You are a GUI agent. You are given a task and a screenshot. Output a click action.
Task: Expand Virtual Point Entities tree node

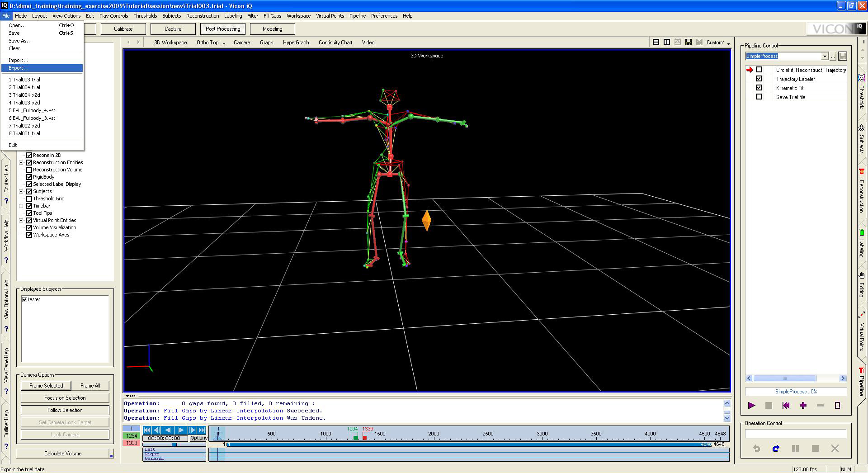(x=21, y=220)
